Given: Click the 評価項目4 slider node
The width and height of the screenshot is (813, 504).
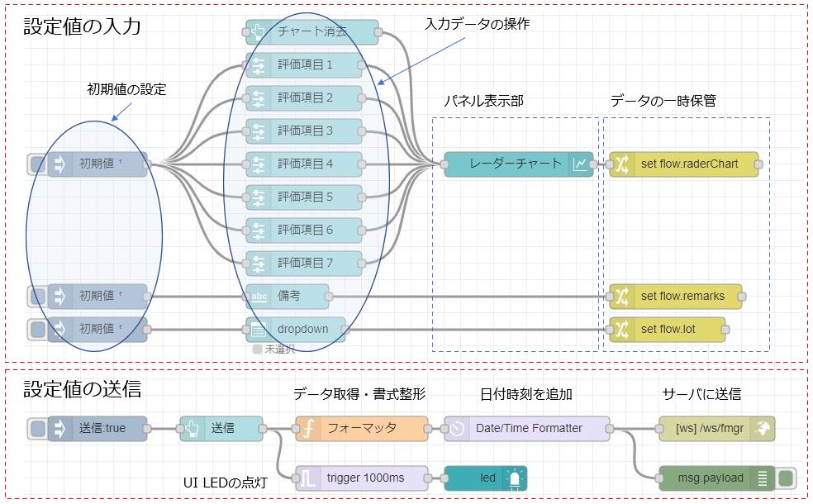Looking at the screenshot, I should coord(306,164).
